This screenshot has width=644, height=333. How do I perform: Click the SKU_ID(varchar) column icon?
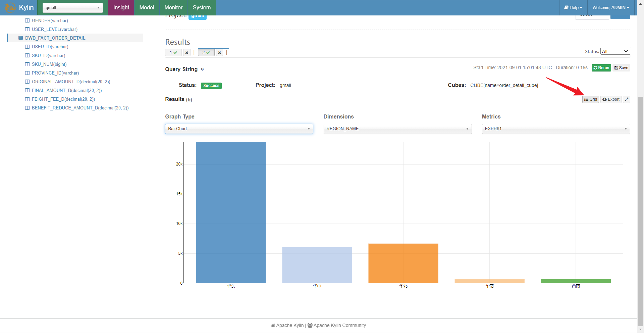coord(28,55)
